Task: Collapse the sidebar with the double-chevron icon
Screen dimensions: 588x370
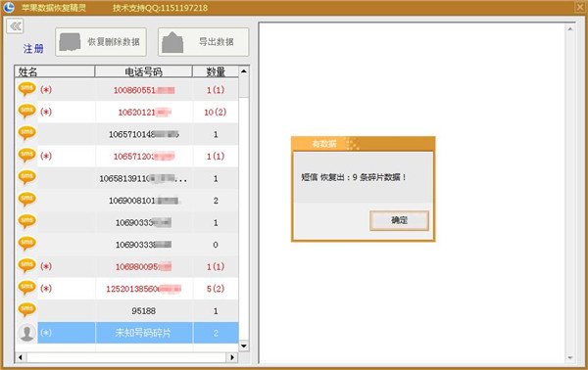Action: [x=15, y=26]
